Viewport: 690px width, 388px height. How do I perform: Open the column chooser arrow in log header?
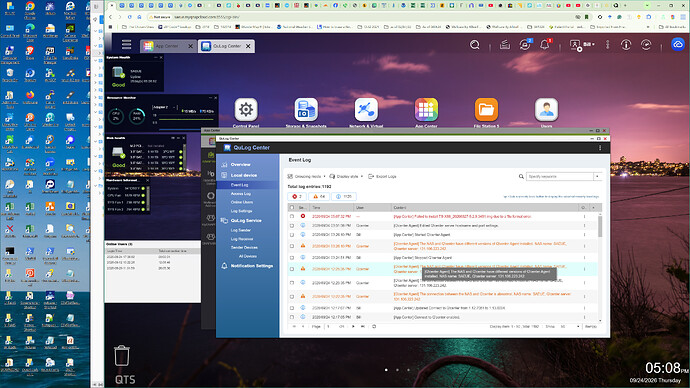(x=593, y=208)
